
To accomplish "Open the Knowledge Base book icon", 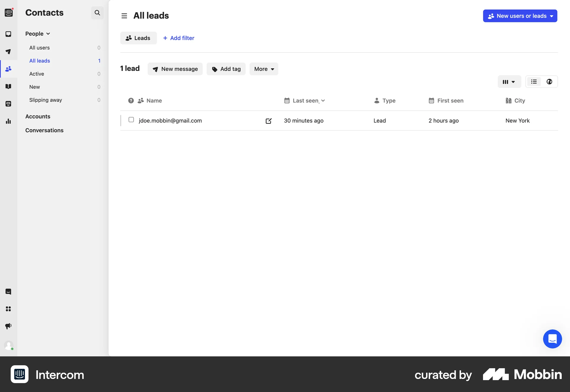I will [9, 86].
